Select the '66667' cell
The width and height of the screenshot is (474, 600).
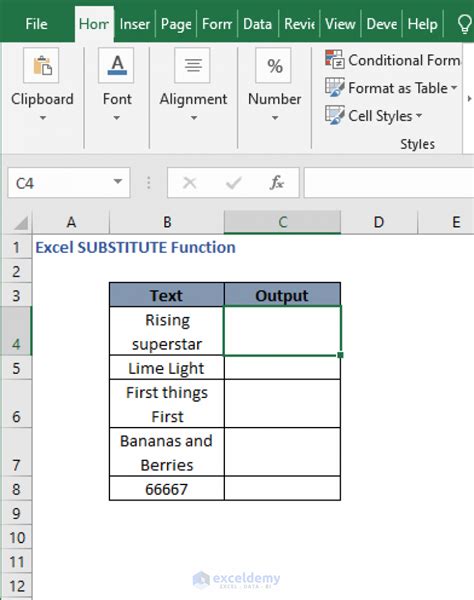167,489
